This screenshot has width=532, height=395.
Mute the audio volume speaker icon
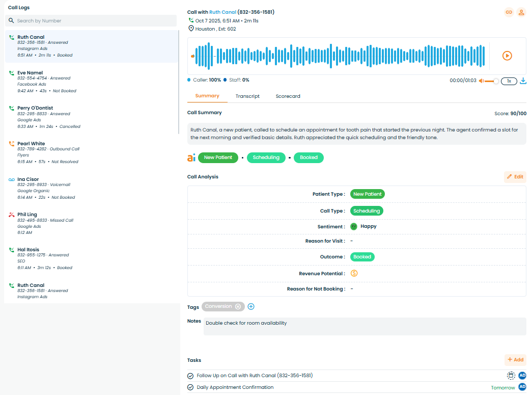(x=481, y=81)
